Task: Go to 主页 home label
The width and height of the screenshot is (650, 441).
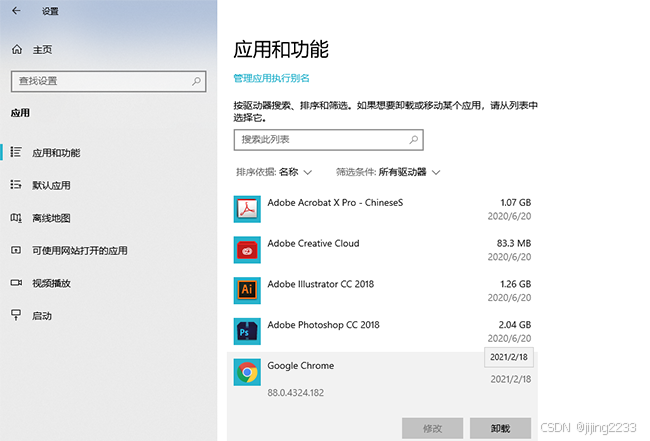Action: click(x=42, y=50)
